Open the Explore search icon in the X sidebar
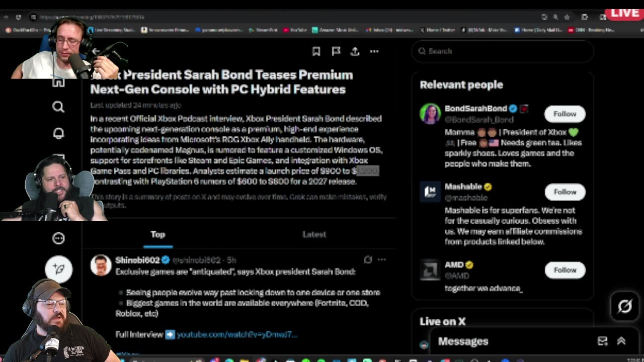Image resolution: width=644 pixels, height=362 pixels. tap(58, 107)
